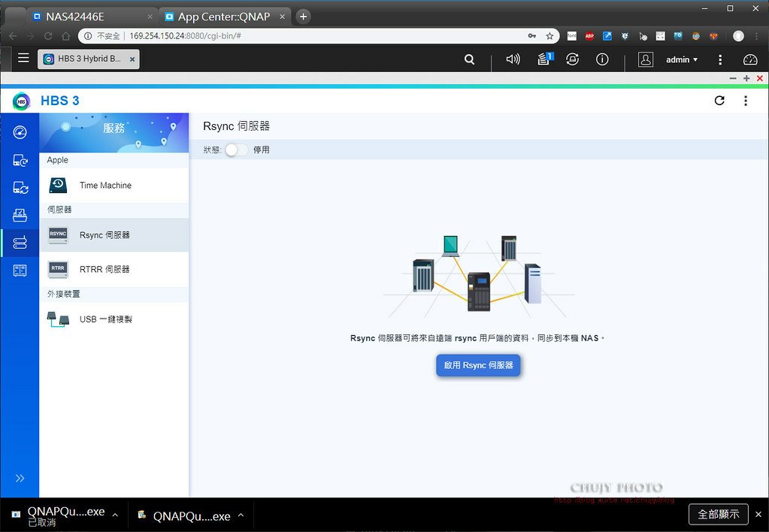
Task: Click the USB one-touch copy icon
Action: click(58, 319)
